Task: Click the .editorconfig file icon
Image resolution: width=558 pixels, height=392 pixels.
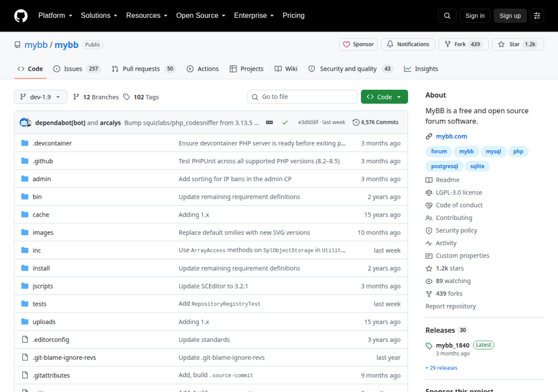Action: [25, 339]
